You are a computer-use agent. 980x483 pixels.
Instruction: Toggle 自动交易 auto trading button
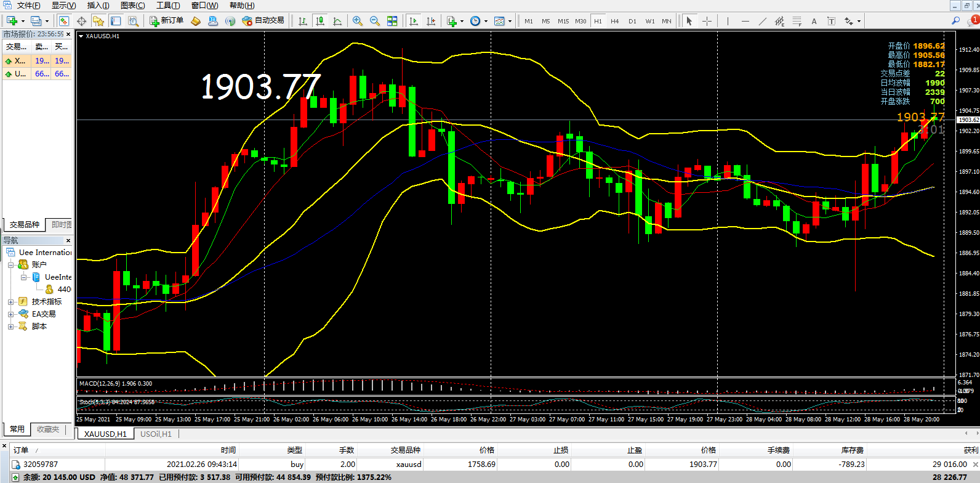(x=263, y=21)
